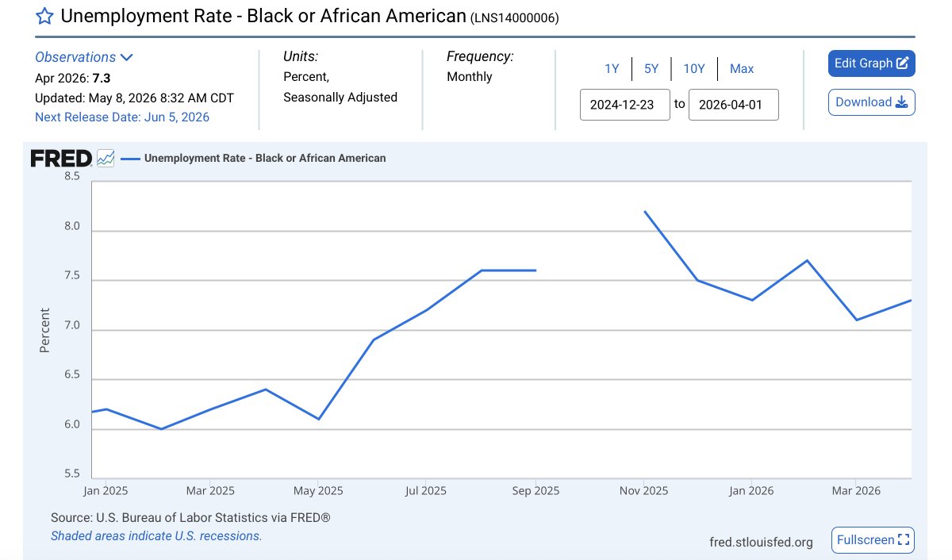The height and width of the screenshot is (560, 952).
Task: Click the Jul 2025 axis label
Action: pyautogui.click(x=424, y=491)
